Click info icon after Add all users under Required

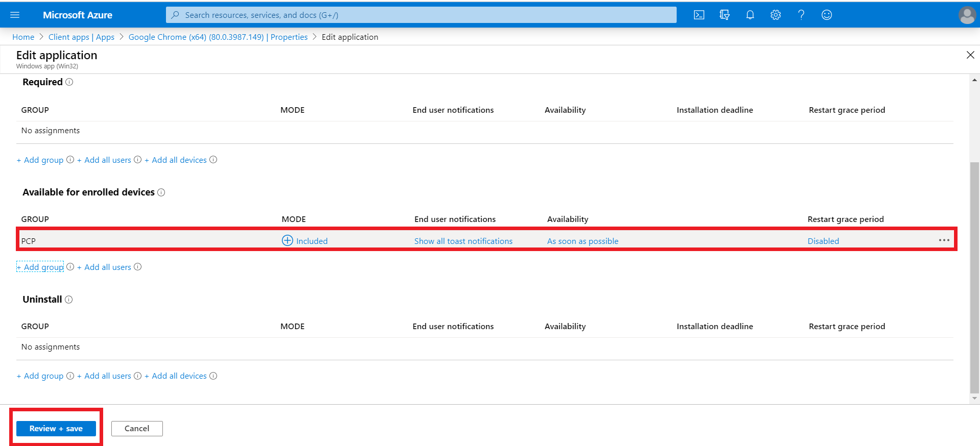pos(138,160)
